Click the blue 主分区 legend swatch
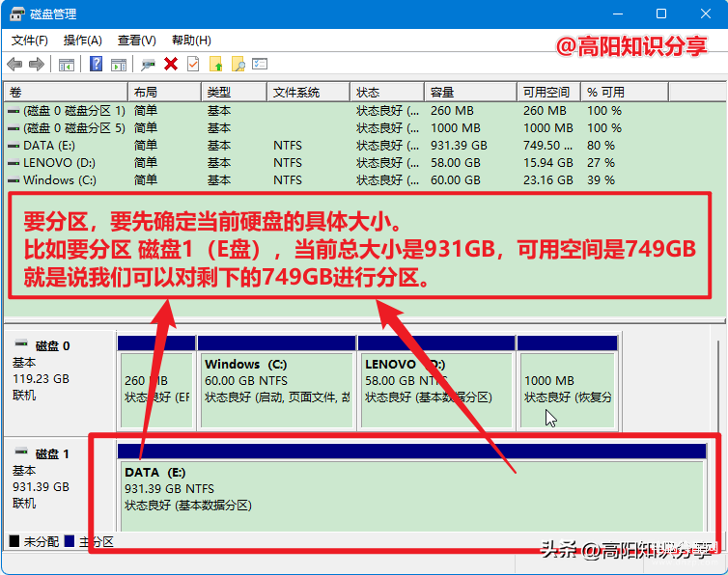The image size is (728, 575). (x=70, y=541)
